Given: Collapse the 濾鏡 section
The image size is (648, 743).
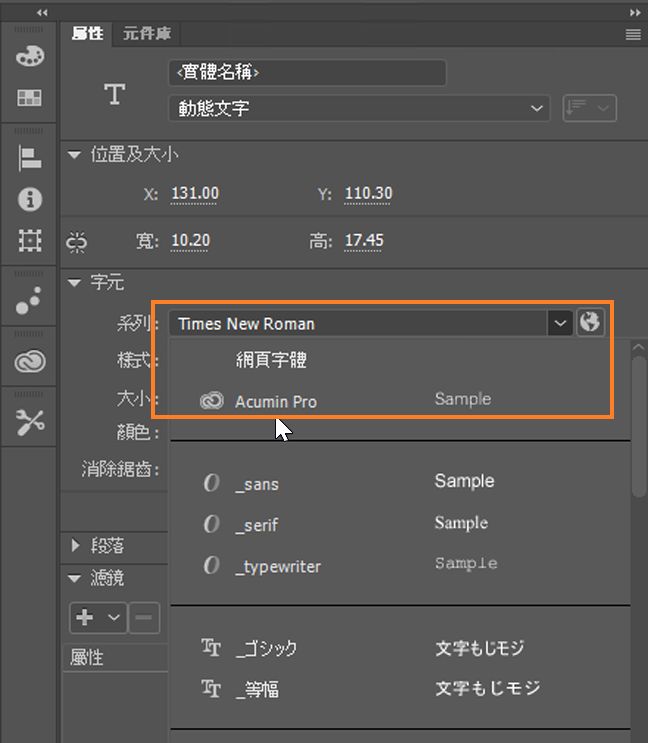Looking at the screenshot, I should pos(74,578).
